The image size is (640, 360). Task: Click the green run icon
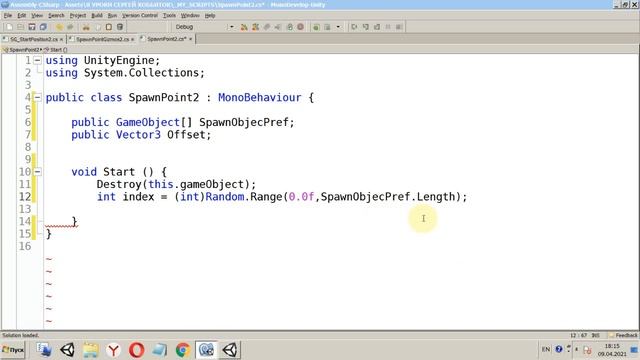(x=316, y=27)
